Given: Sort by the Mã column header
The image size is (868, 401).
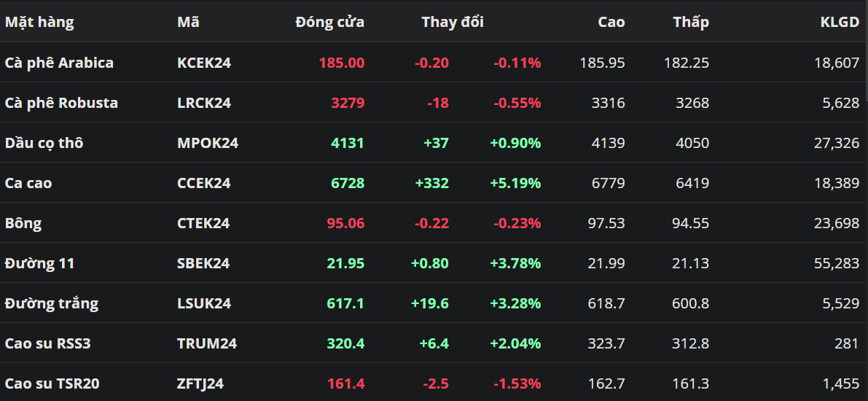Looking at the screenshot, I should 188,22.
